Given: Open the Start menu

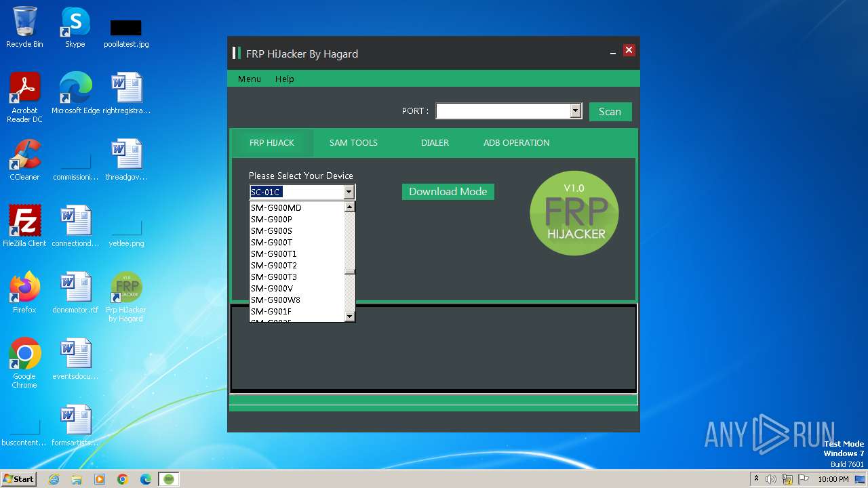Looking at the screenshot, I should [x=19, y=479].
